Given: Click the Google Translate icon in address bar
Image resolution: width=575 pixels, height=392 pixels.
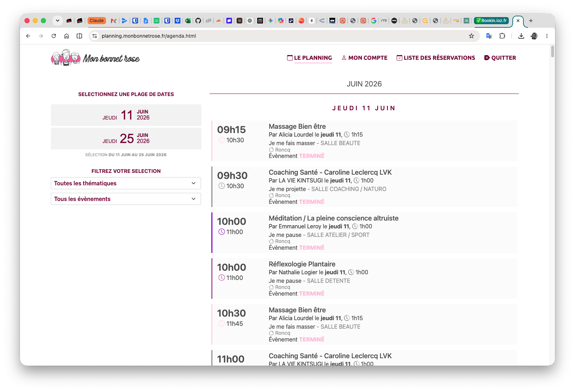Looking at the screenshot, I should click(x=489, y=36).
